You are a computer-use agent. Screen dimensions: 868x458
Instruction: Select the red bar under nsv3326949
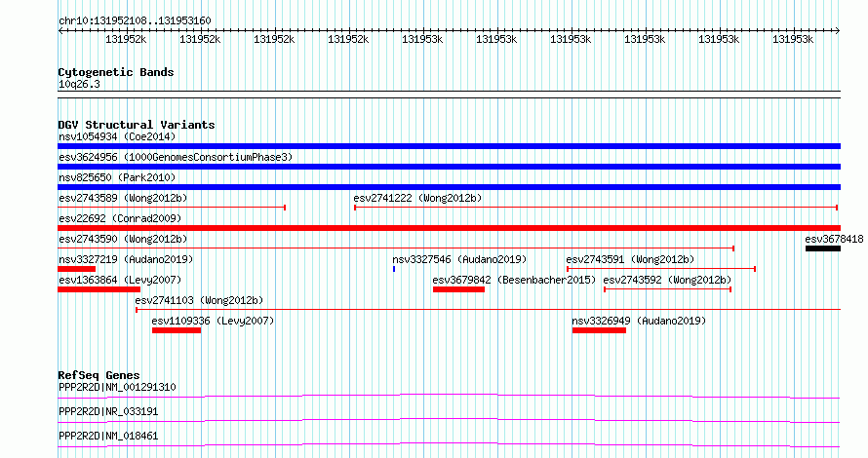[x=599, y=330]
